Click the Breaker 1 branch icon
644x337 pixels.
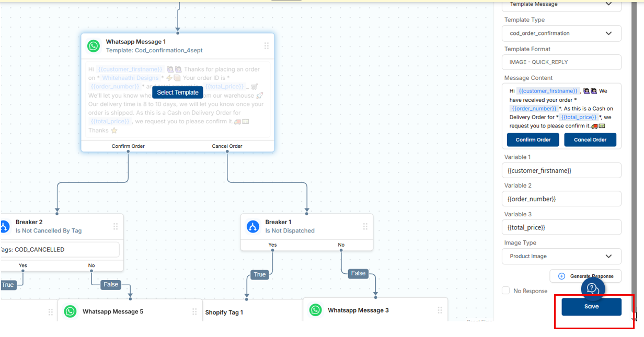point(253,226)
